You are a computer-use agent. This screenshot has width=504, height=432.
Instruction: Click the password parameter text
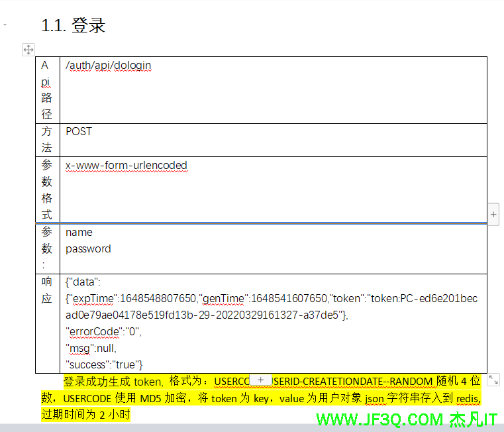tap(88, 249)
